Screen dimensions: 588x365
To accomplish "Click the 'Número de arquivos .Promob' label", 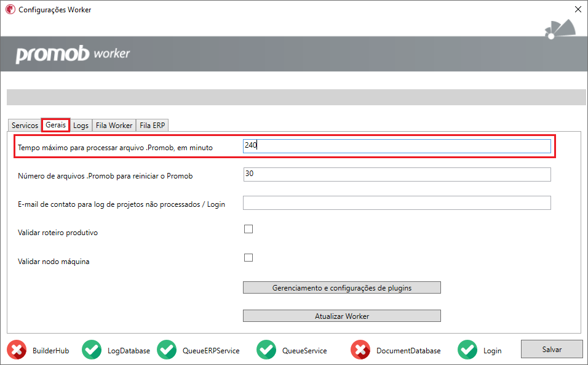I will (x=105, y=176).
